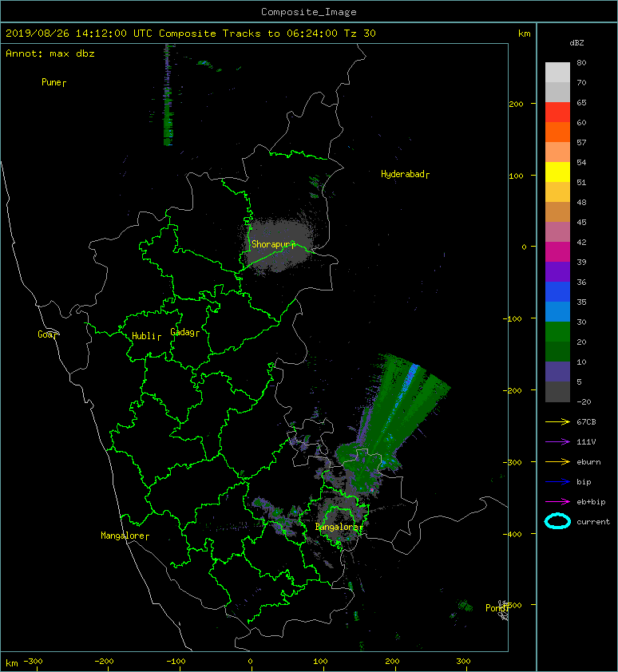Click the 200 km tick on vertical axis
The height and width of the screenshot is (672, 618).
(517, 104)
